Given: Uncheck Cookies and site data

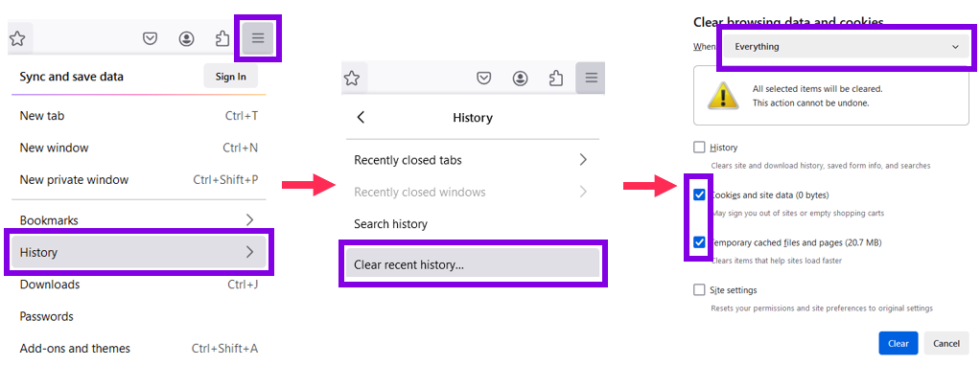Looking at the screenshot, I should click(699, 194).
